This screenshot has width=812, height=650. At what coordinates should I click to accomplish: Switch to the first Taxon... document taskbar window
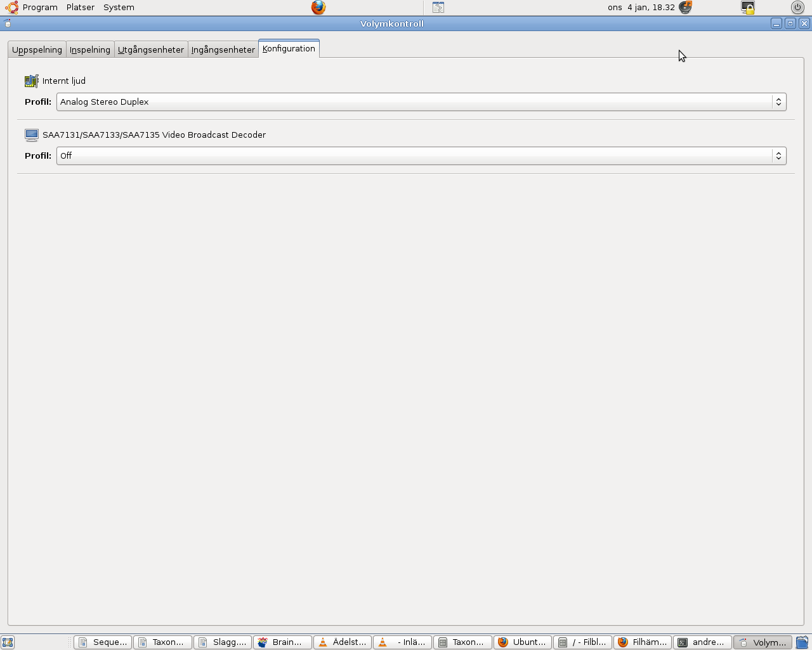tap(162, 642)
